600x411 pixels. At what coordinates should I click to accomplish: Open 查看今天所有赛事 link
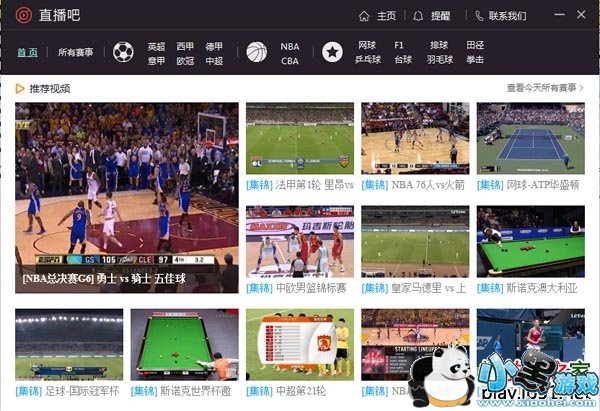tap(541, 88)
